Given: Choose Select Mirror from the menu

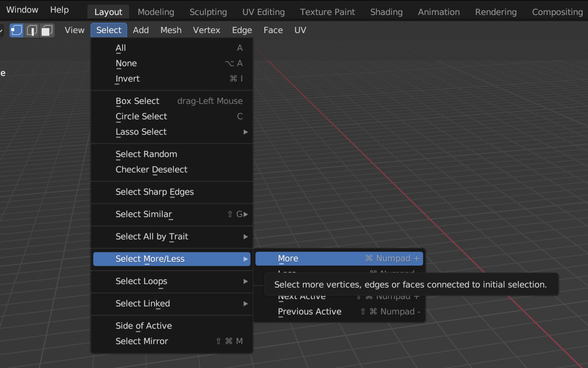Looking at the screenshot, I should tap(142, 341).
